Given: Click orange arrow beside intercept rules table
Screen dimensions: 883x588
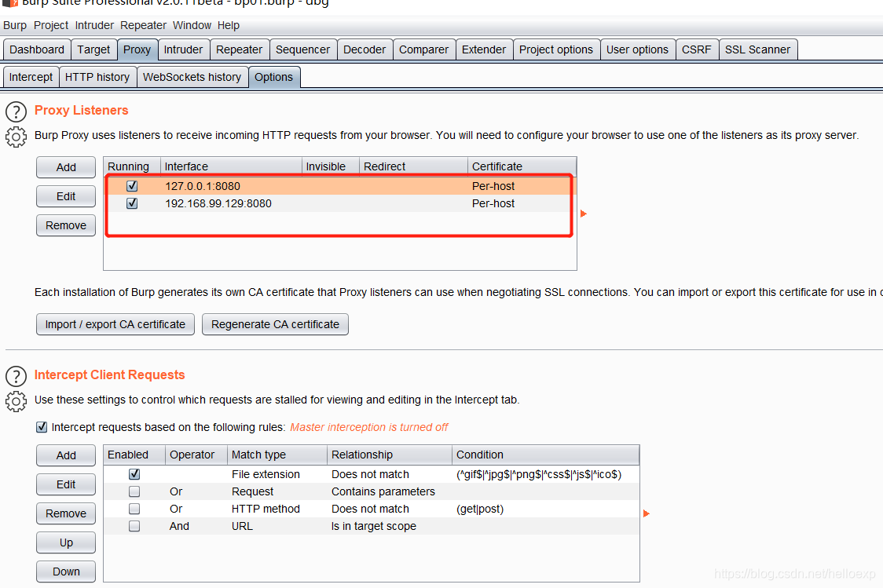Looking at the screenshot, I should (x=646, y=513).
